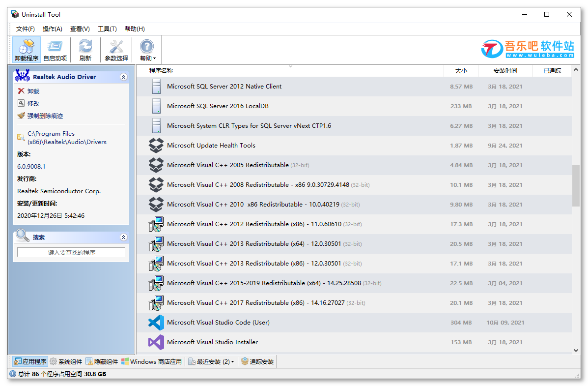The width and height of the screenshot is (588, 386).
Task: Click icon of Visual C++ 2012 Redistributable (x86)
Action: pyautogui.click(x=156, y=224)
